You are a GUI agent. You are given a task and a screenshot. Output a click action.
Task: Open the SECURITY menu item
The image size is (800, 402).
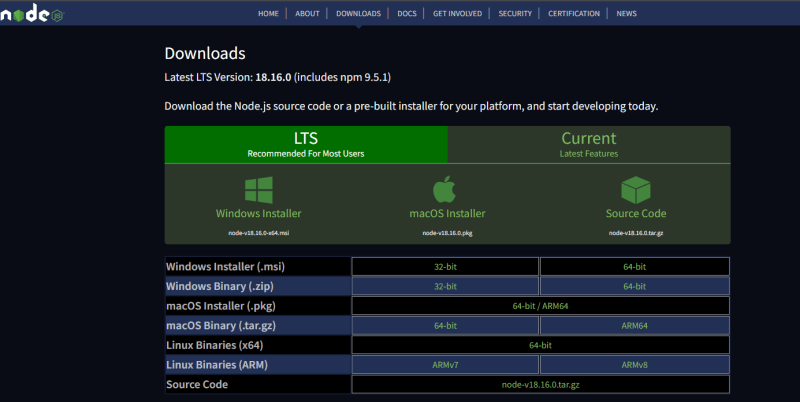click(x=515, y=14)
